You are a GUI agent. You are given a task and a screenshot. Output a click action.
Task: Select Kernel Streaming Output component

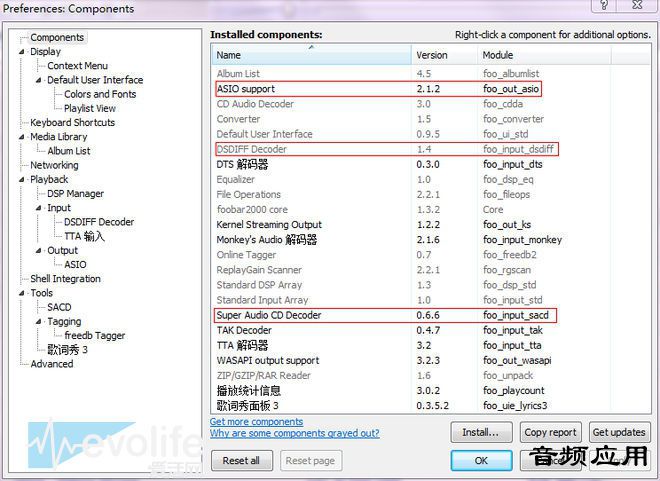[x=431, y=225]
